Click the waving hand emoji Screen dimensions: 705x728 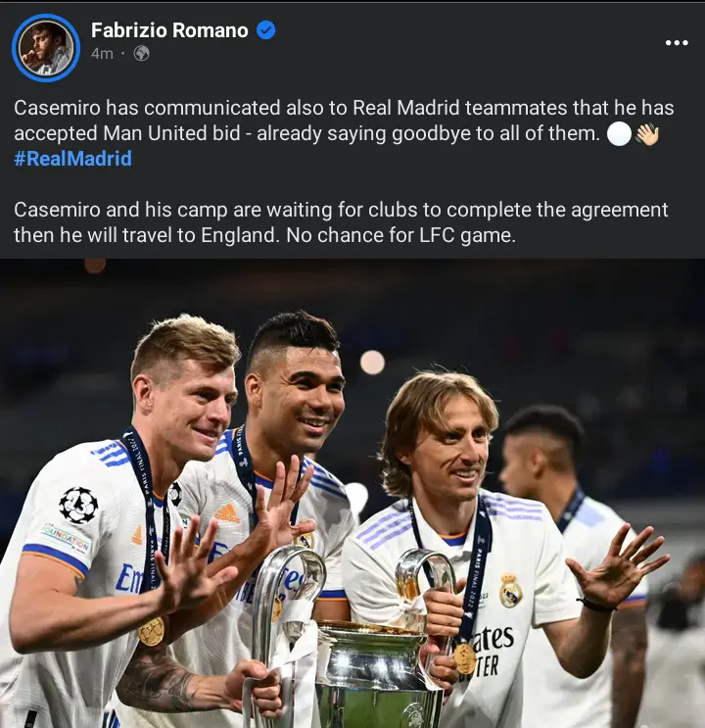(647, 133)
